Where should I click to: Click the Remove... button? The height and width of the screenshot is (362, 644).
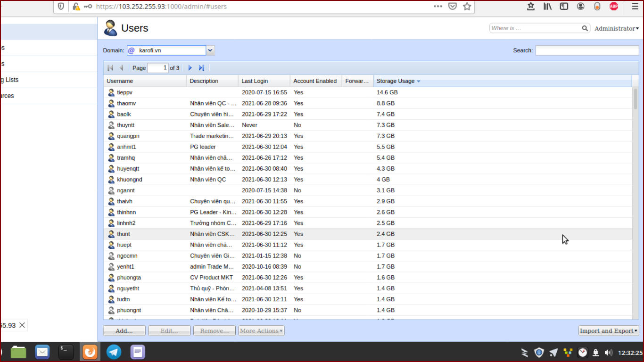pyautogui.click(x=215, y=331)
